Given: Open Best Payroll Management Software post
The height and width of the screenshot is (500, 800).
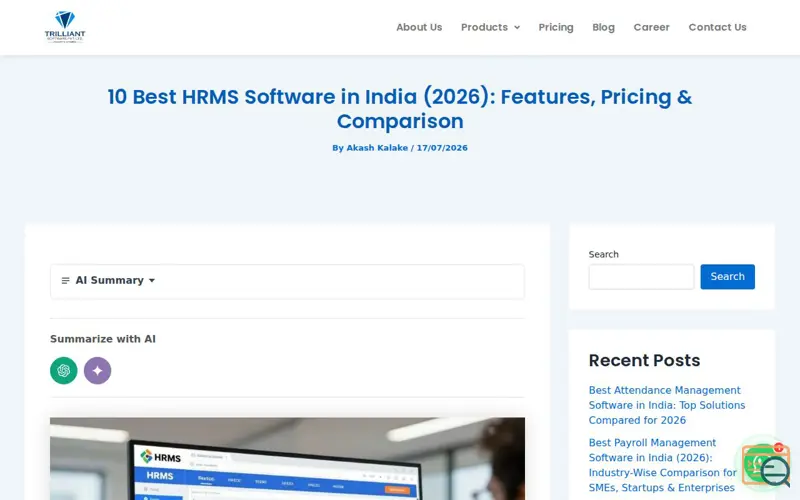Looking at the screenshot, I should click(x=662, y=465).
